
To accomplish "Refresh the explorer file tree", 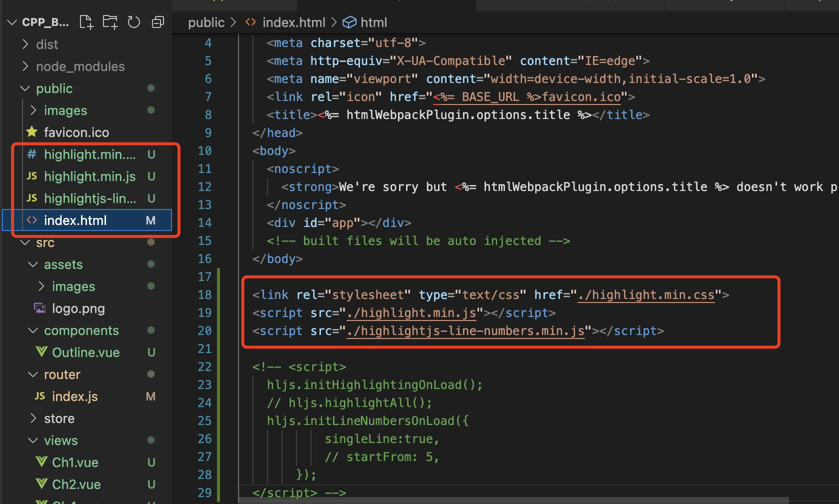I will coord(133,22).
